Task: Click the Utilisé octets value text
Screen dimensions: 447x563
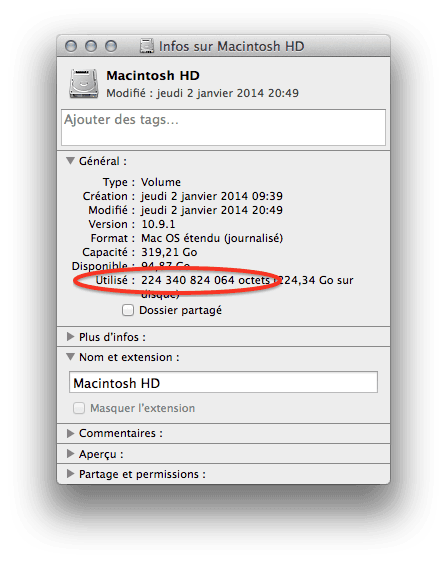Action: point(205,280)
